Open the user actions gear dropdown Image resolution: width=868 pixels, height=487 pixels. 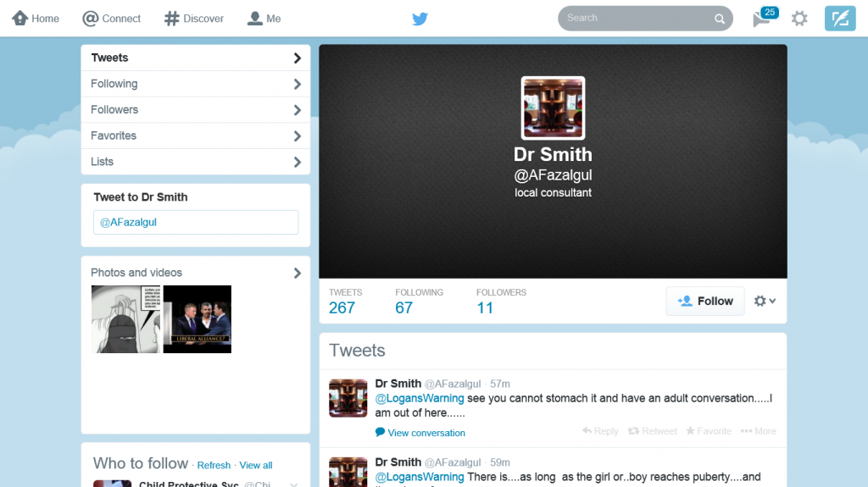[x=765, y=301]
